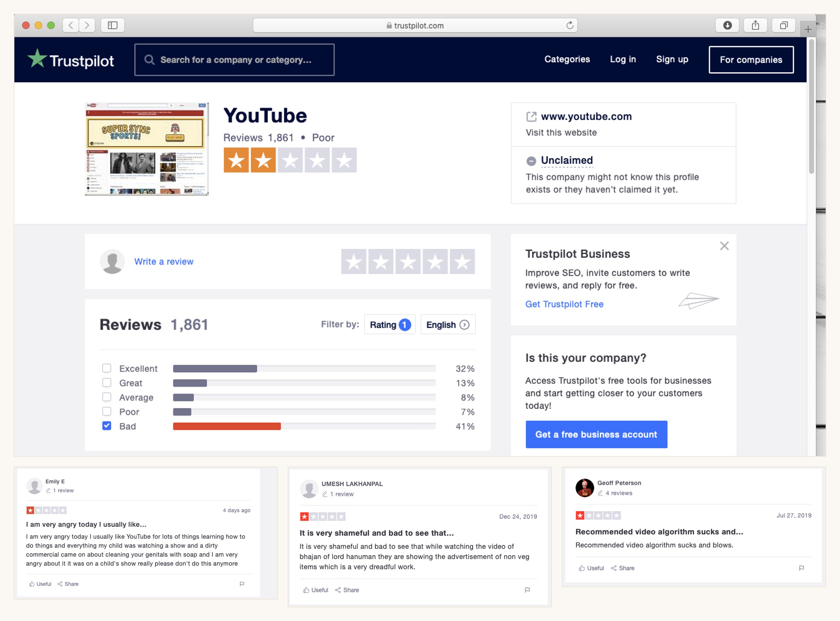Toggle the Safari sidebar button
The width and height of the screenshot is (840, 621).
(x=113, y=25)
